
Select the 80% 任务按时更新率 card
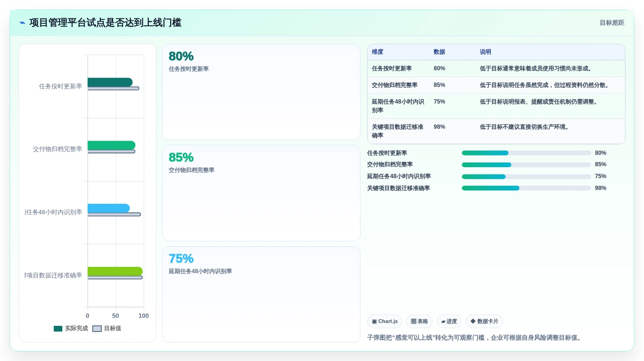261,92
